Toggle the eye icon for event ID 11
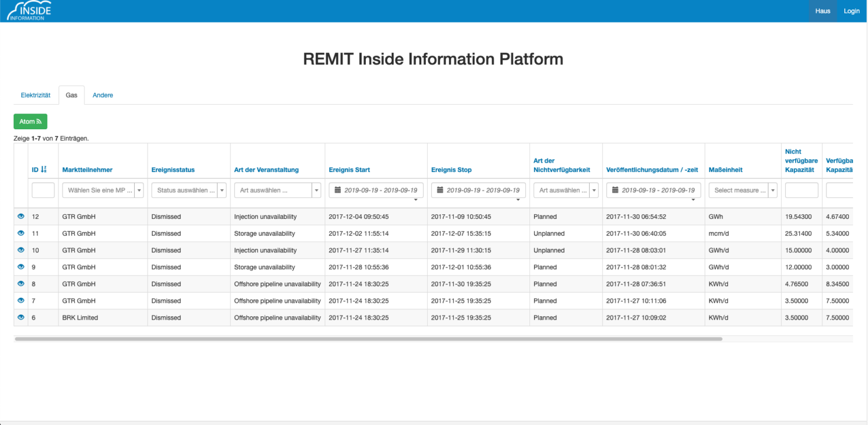The height and width of the screenshot is (425, 868). pos(21,233)
